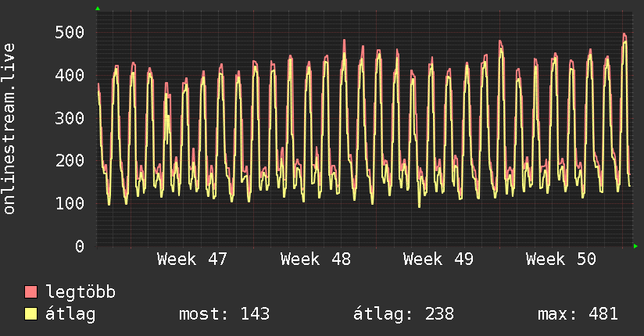Click the 100 y-axis value label
The width and height of the screenshot is (644, 336).
pyautogui.click(x=70, y=203)
